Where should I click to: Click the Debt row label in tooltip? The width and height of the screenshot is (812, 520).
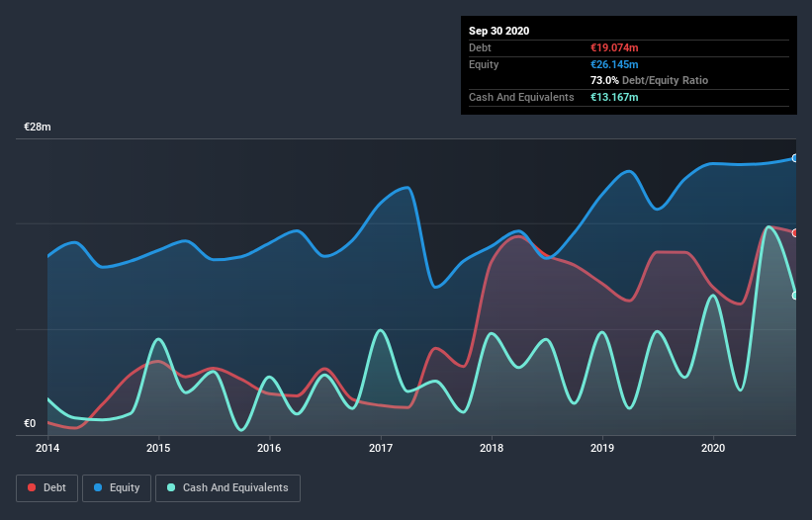coord(480,47)
